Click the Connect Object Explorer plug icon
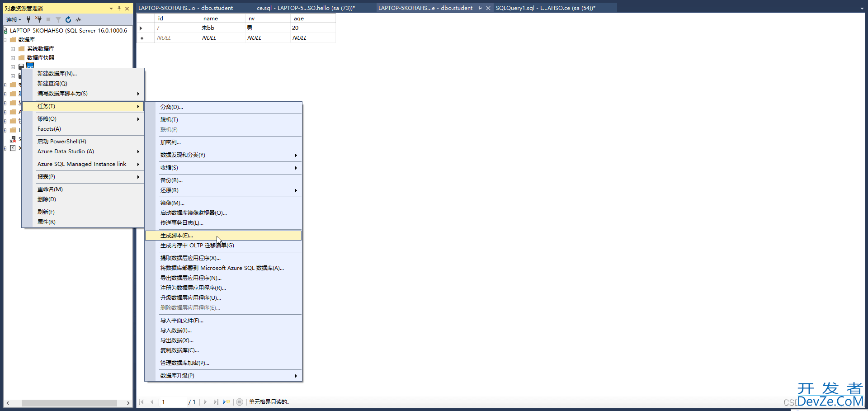The width and height of the screenshot is (868, 411). (x=28, y=19)
